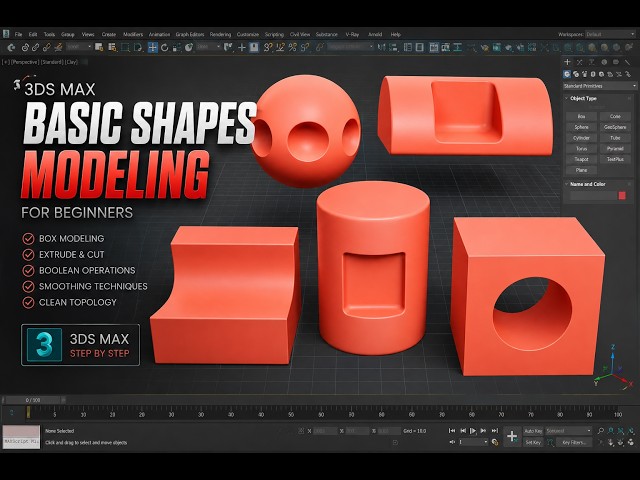Click the Cone primitive button

(615, 116)
